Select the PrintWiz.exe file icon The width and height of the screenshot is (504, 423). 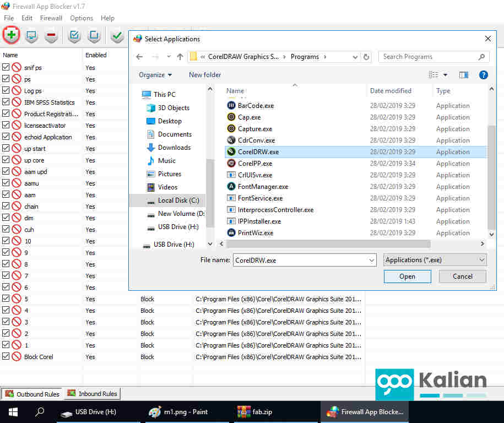click(x=231, y=232)
